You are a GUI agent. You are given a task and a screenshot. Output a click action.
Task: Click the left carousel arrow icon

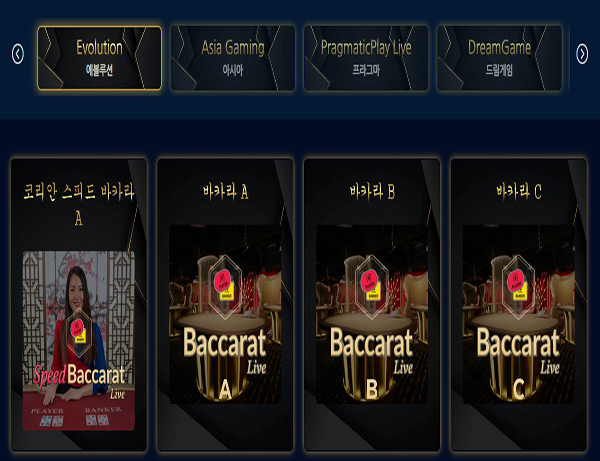(x=18, y=54)
